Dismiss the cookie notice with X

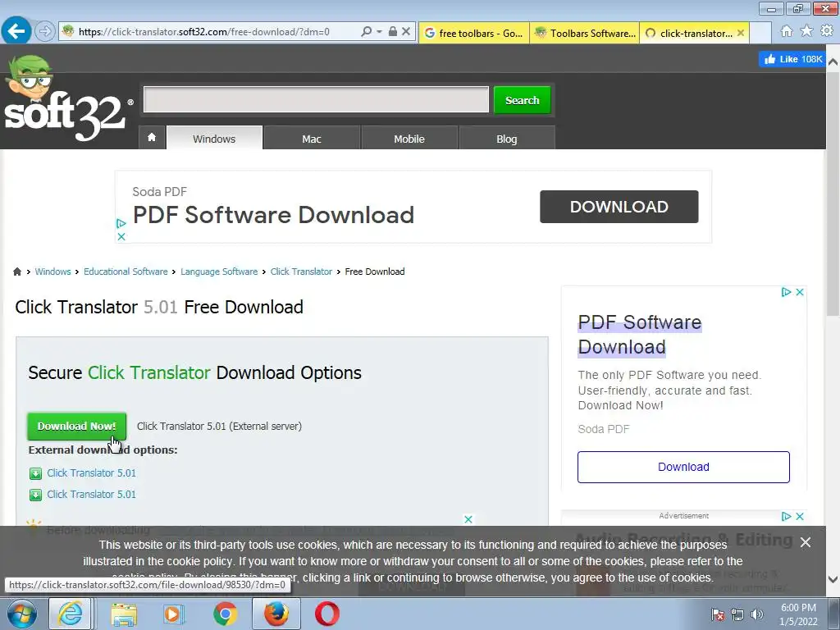pyautogui.click(x=806, y=543)
